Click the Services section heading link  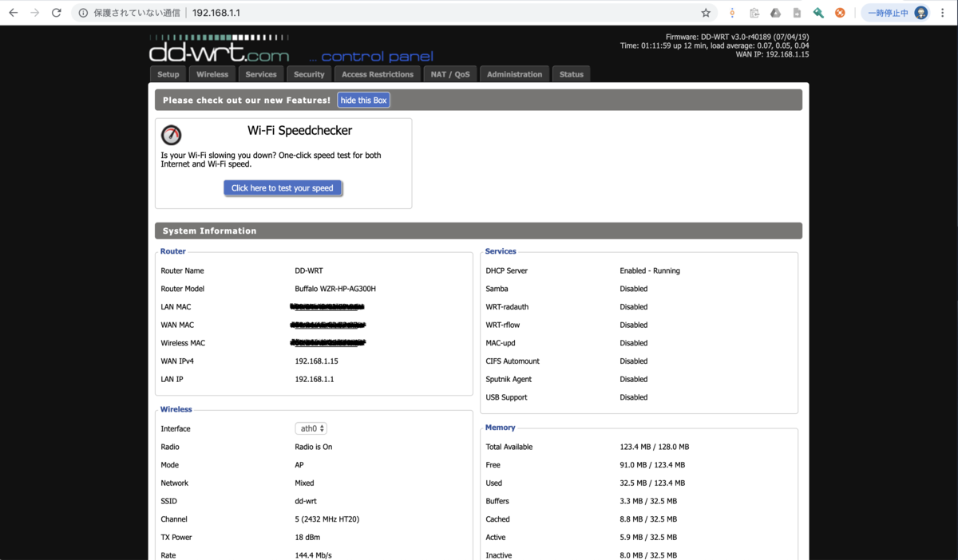coord(501,251)
